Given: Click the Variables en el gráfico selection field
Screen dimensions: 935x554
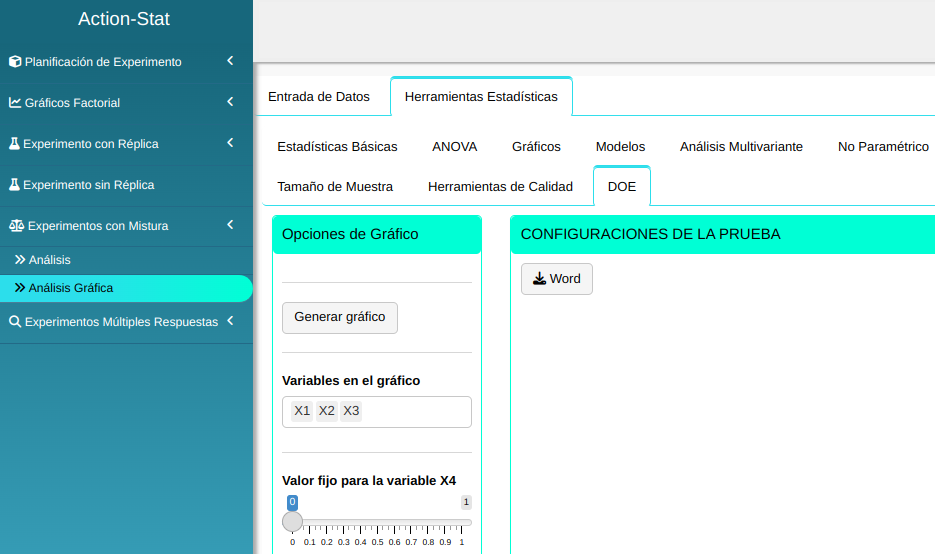Looking at the screenshot, I should pyautogui.click(x=415, y=412).
